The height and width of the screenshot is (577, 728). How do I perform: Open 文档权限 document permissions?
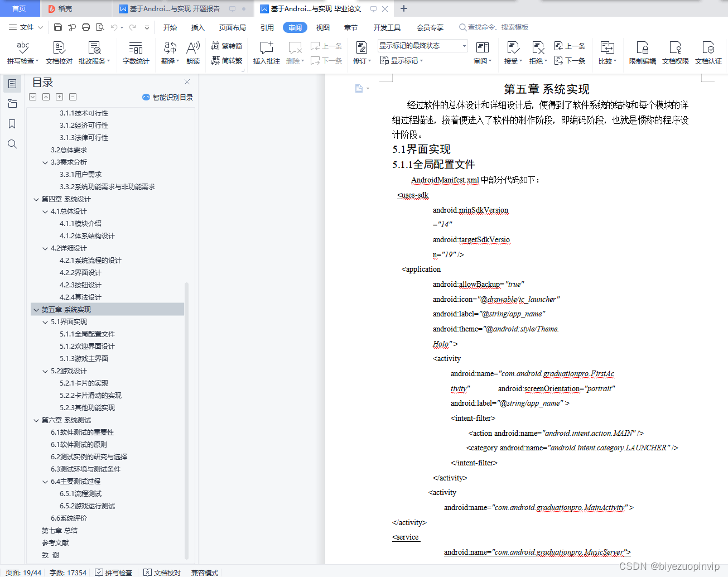pos(675,53)
